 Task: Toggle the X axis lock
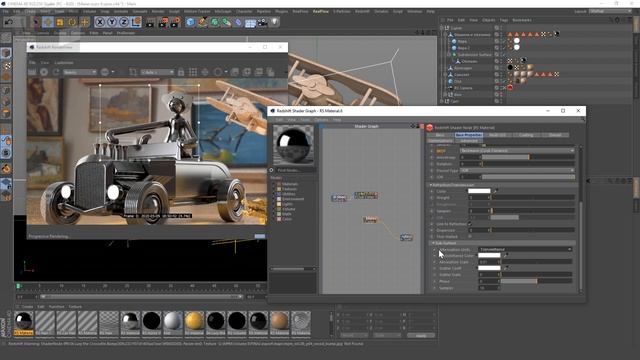click(x=100, y=22)
